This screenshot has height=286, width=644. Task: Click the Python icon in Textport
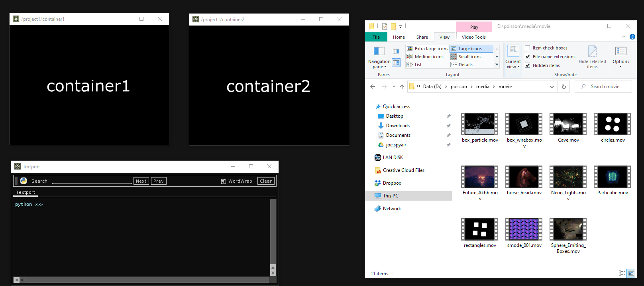(x=24, y=181)
